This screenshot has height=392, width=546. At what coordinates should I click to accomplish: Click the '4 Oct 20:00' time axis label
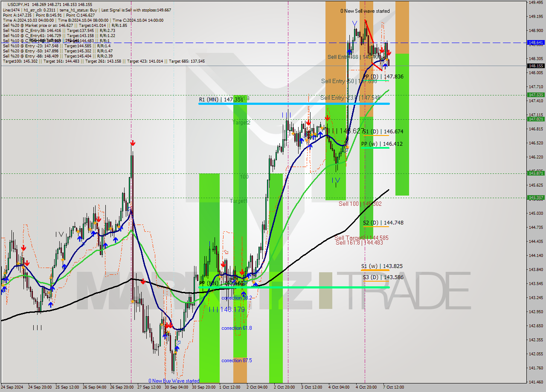[x=366, y=387]
